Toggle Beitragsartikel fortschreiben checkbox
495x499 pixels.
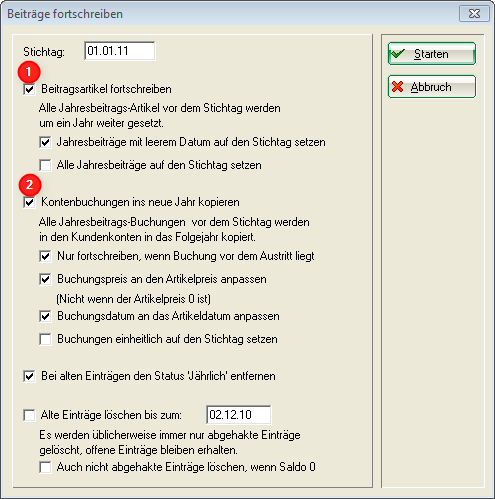coord(29,89)
